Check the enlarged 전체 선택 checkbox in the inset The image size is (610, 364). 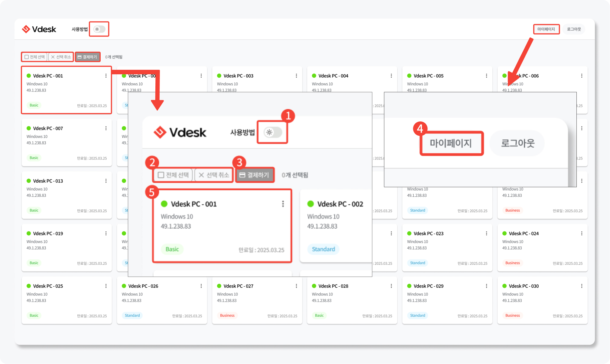[x=161, y=175]
